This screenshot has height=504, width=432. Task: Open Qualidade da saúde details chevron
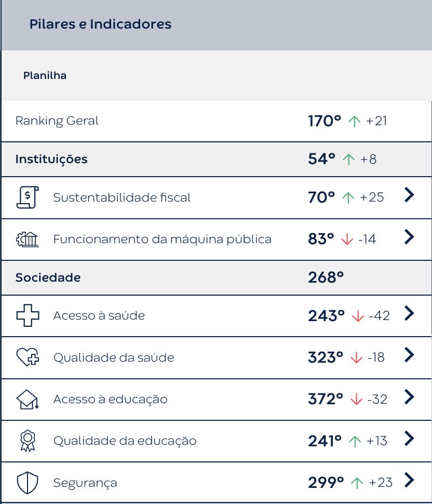(x=409, y=355)
